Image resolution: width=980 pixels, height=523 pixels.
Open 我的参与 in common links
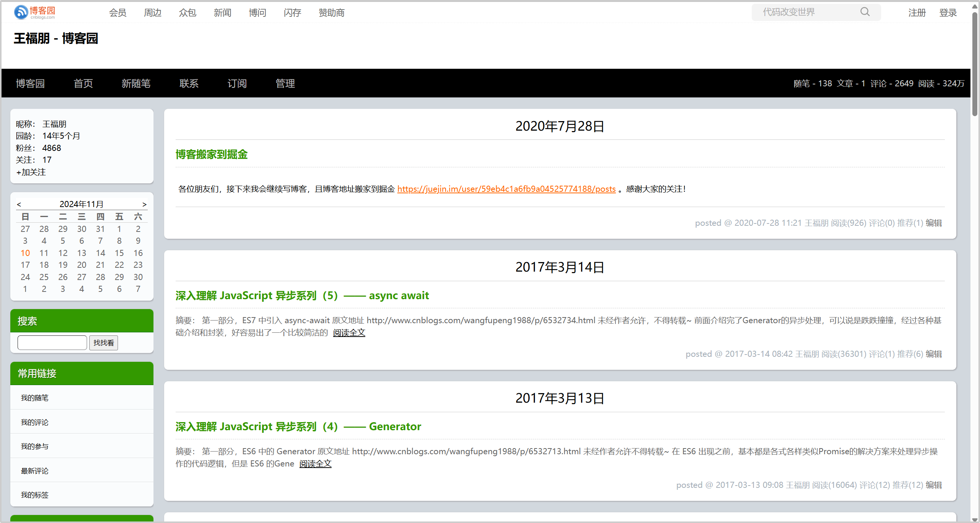pos(34,447)
